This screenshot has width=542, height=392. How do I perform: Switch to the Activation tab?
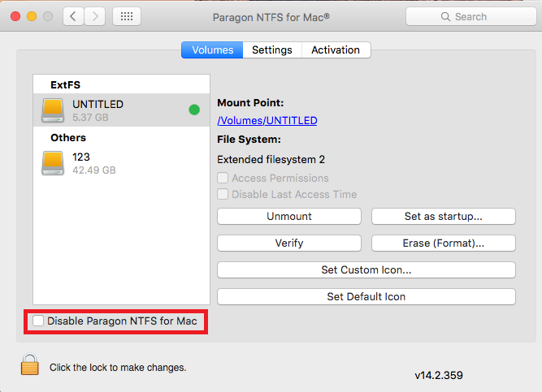(x=336, y=50)
